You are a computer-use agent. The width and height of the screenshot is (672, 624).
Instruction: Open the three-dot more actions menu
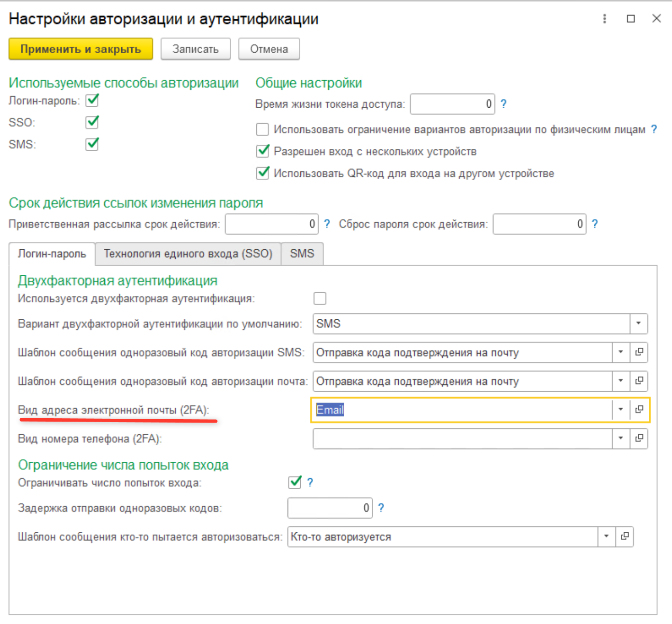tap(604, 19)
